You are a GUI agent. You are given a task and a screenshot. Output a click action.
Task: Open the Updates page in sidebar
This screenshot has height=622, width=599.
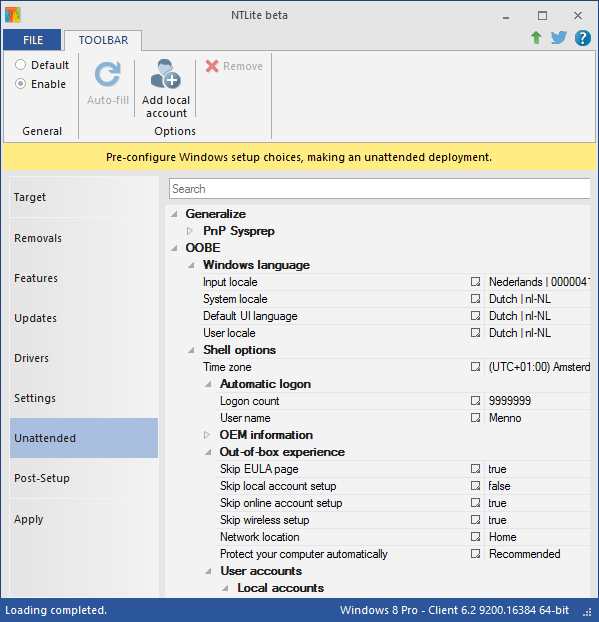coord(84,318)
